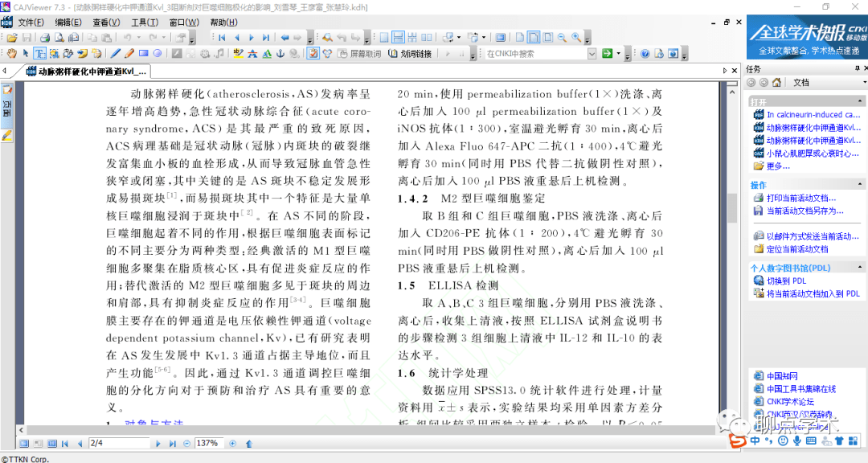Go to next page in top toolbar
Image resolution: width=868 pixels, height=463 pixels.
coord(252,38)
